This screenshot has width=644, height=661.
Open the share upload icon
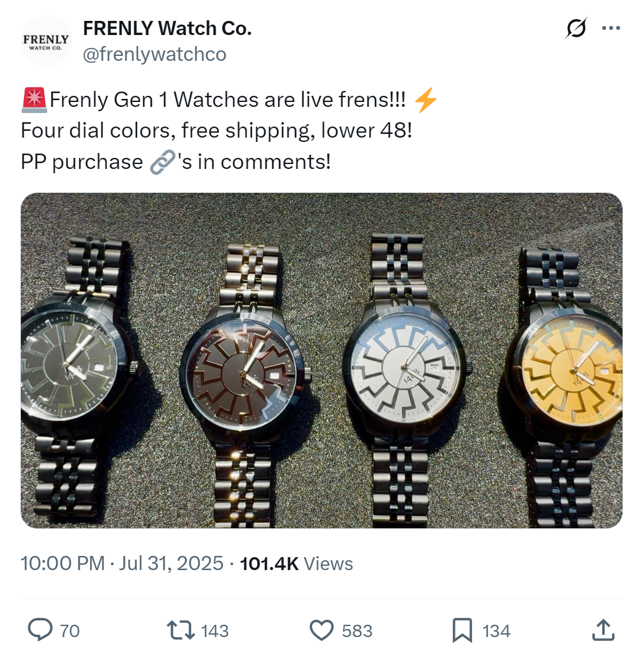[603, 630]
